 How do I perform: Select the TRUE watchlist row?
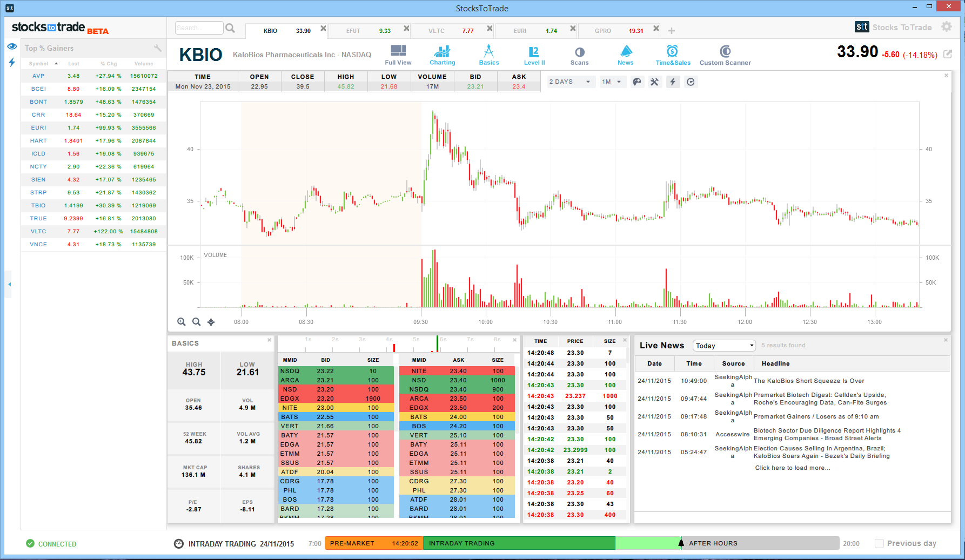[93, 218]
